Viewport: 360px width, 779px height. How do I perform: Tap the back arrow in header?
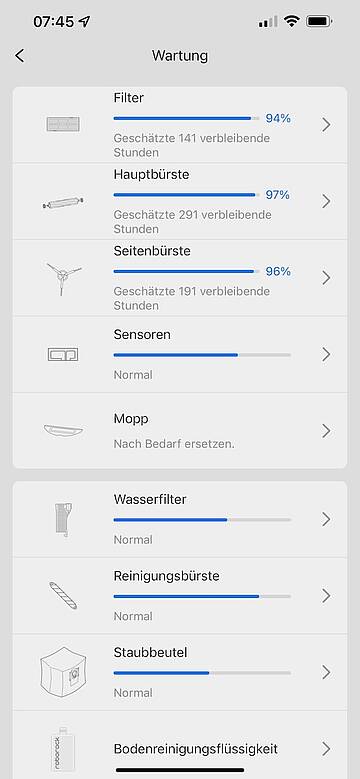point(19,56)
